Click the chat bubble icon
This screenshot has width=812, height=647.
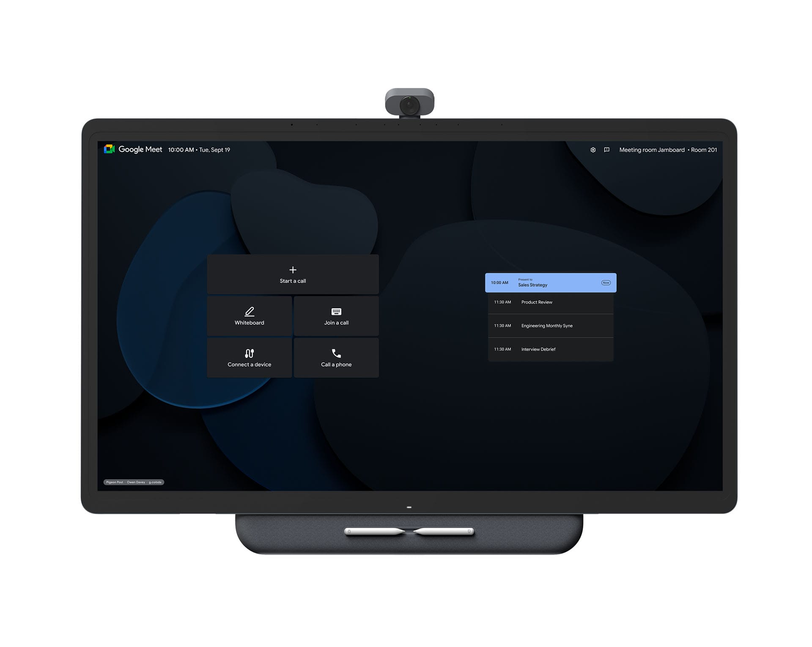click(x=607, y=149)
